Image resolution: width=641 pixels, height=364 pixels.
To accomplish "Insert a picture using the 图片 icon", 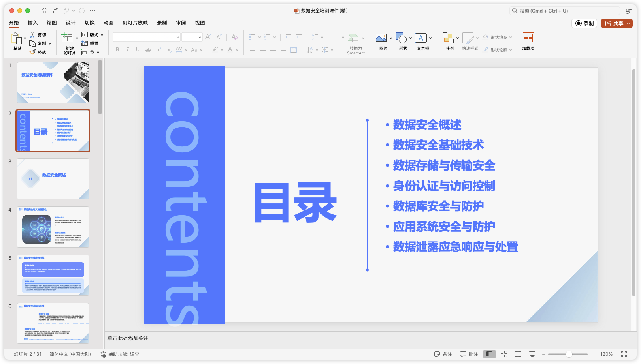I will [381, 38].
